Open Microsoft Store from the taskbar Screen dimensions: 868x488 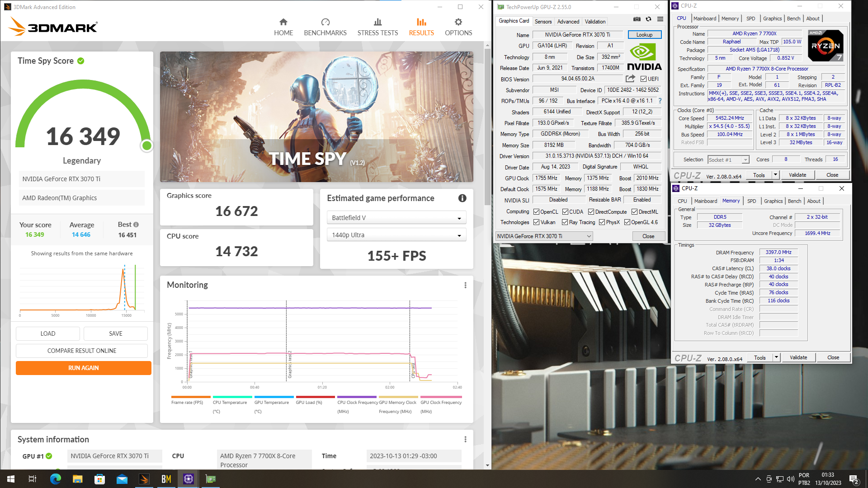[99, 479]
